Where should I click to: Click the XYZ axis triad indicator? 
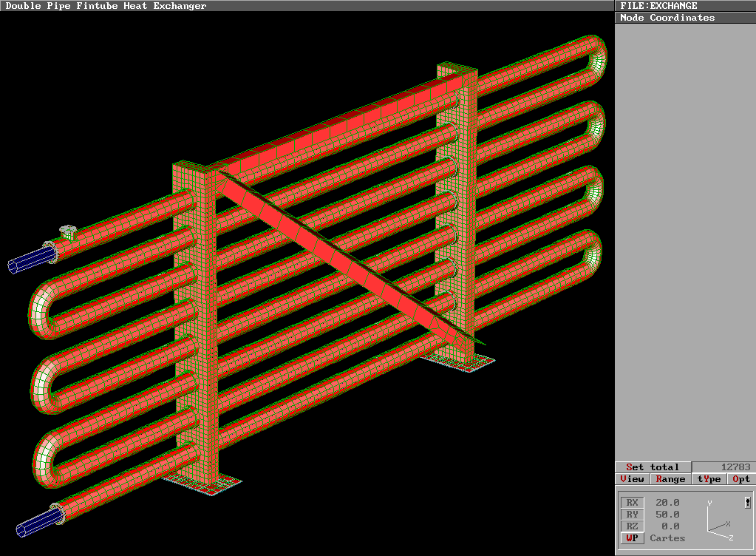[718, 521]
